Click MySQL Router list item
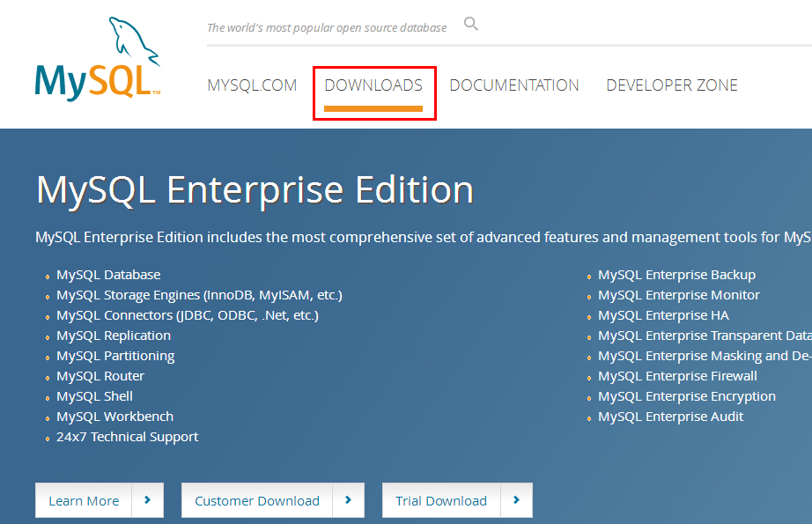 pyautogui.click(x=100, y=376)
